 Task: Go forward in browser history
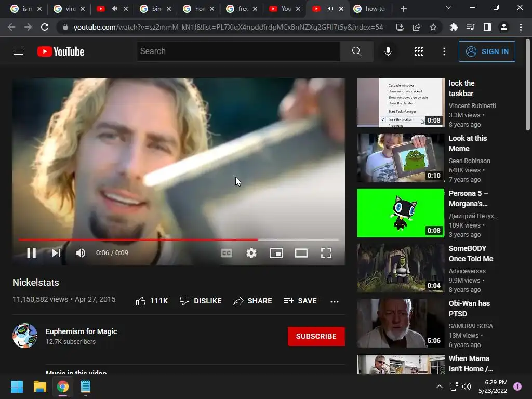click(x=28, y=27)
